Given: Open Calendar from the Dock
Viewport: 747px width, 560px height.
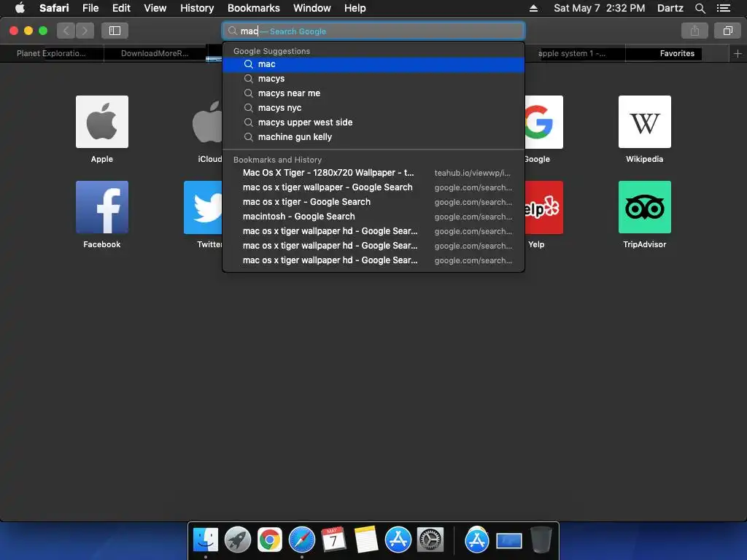Looking at the screenshot, I should click(x=333, y=540).
